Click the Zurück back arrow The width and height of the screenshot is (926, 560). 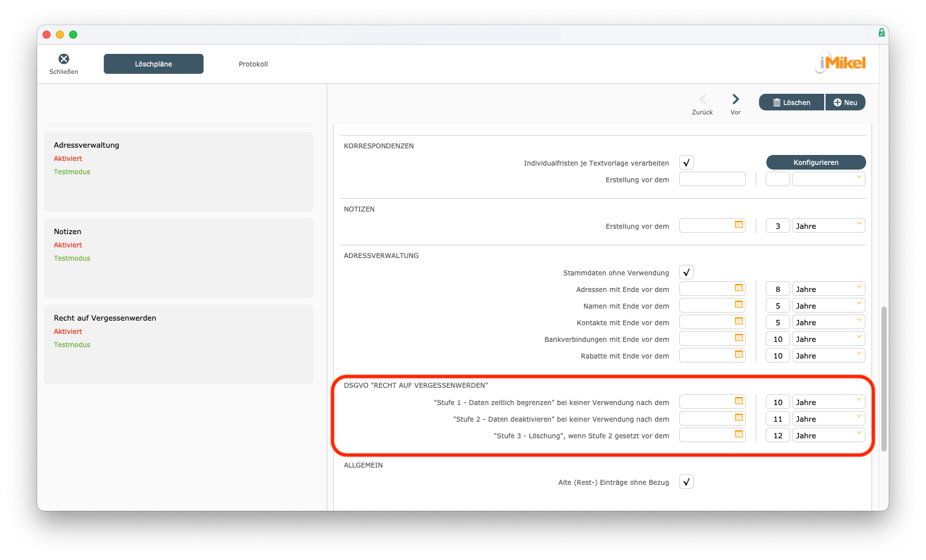(702, 100)
